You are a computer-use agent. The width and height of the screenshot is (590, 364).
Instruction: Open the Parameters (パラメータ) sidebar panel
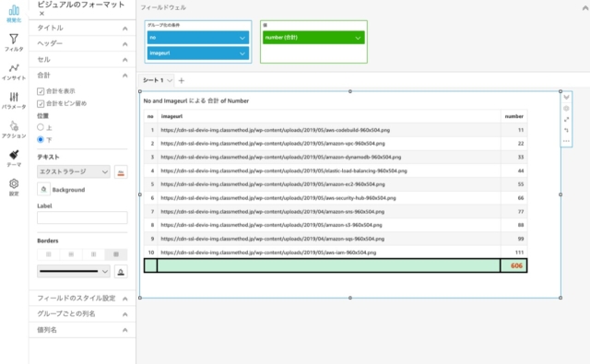pos(14,100)
